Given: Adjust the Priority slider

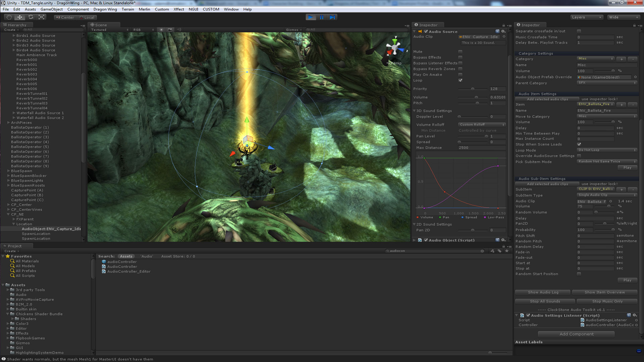Looking at the screenshot, I should (x=473, y=89).
